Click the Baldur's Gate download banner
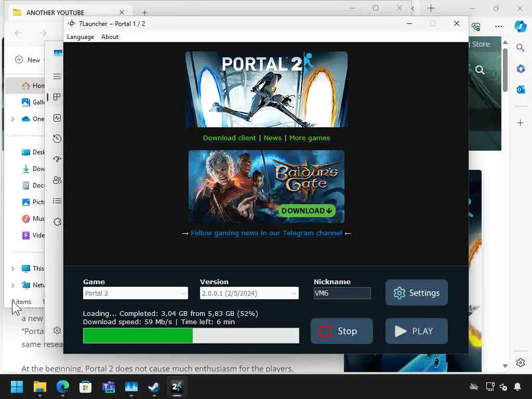The width and height of the screenshot is (532, 399). tap(267, 187)
